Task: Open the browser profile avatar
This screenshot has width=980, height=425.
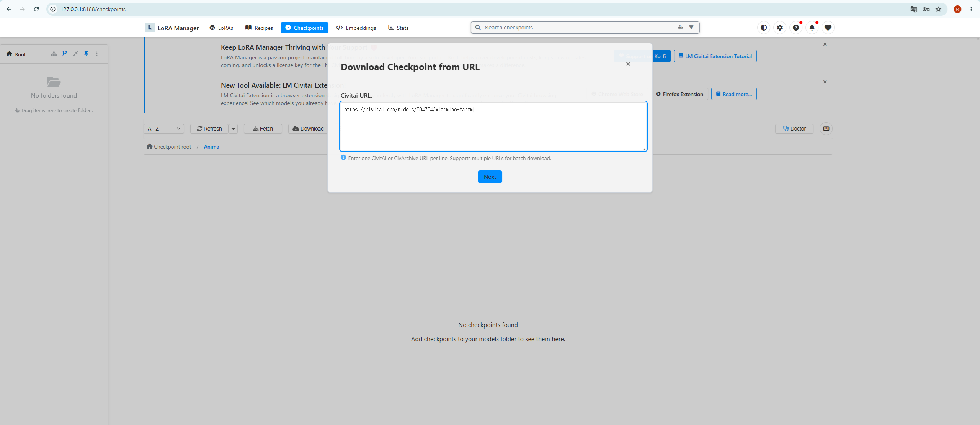Action: [x=957, y=9]
